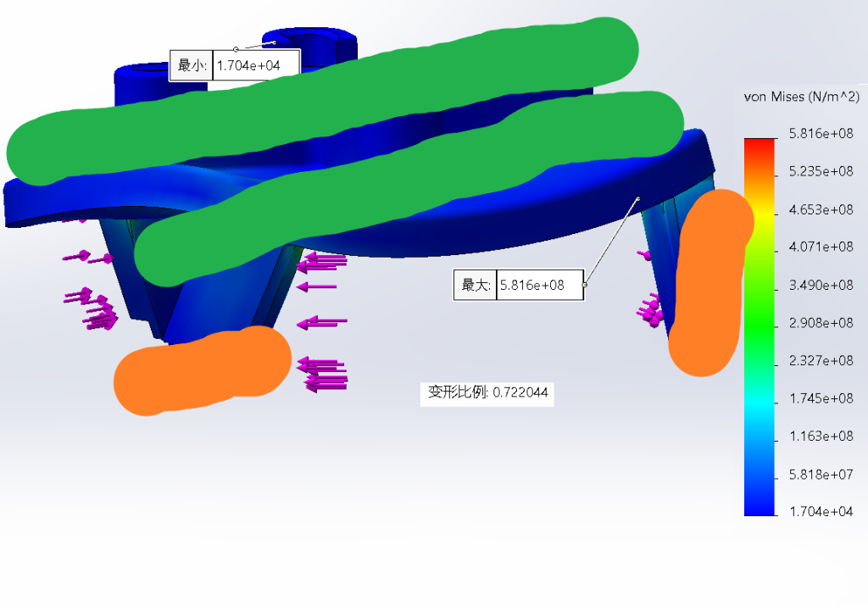This screenshot has height=606, width=868.
Task: Click the 最小 minimum stress callout label
Action: (192, 65)
